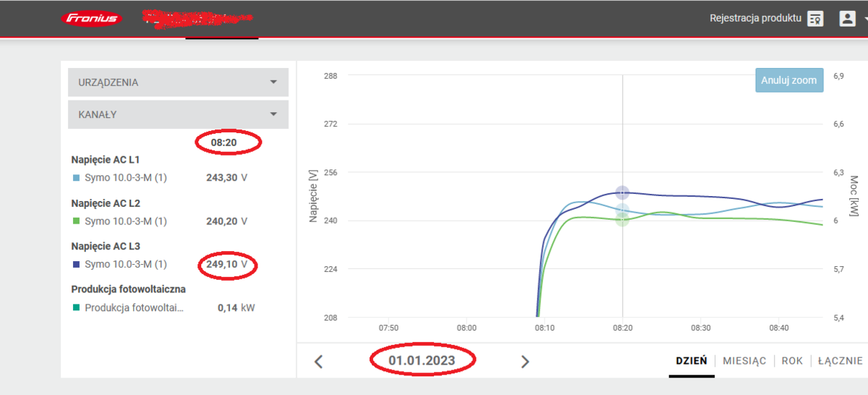This screenshot has width=868, height=395.
Task: Switch to the MIESIĄC tab
Action: pyautogui.click(x=744, y=361)
